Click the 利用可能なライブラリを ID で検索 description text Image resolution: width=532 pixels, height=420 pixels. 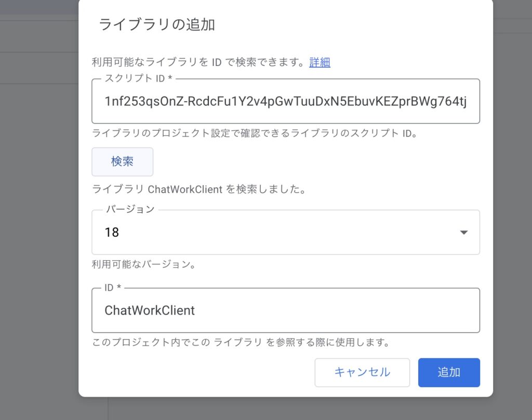pos(197,62)
